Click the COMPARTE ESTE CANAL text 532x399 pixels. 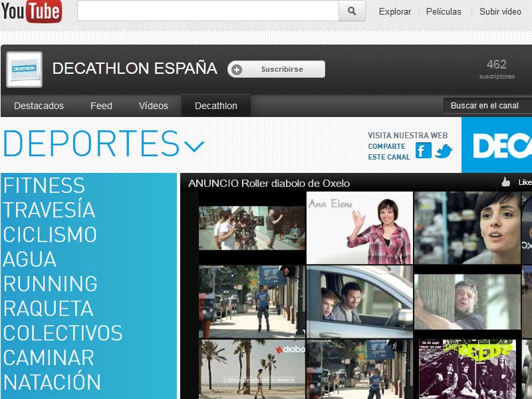click(389, 152)
